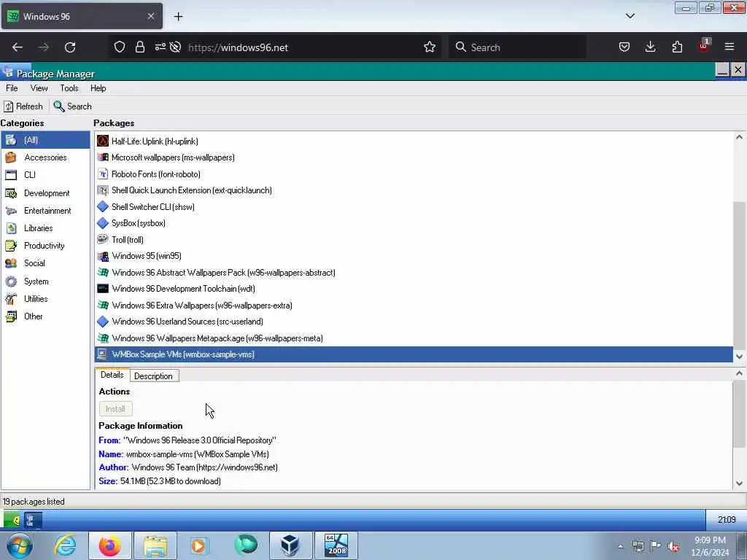Expand the list all tabs chevron
747x560 pixels.
pos(630,16)
